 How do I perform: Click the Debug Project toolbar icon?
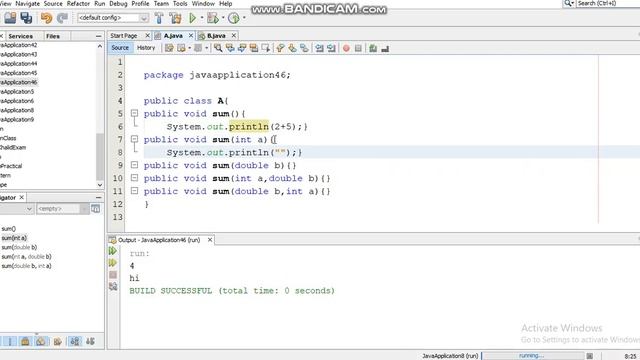tap(213, 18)
